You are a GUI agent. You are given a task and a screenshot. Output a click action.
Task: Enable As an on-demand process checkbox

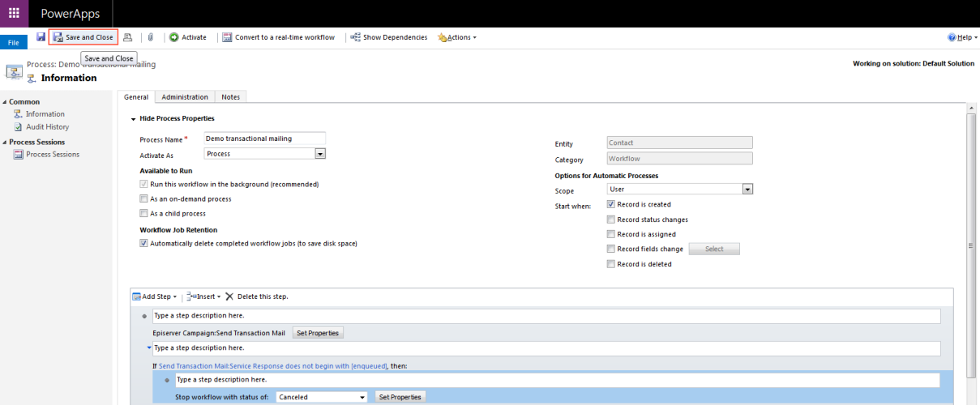[x=143, y=198]
